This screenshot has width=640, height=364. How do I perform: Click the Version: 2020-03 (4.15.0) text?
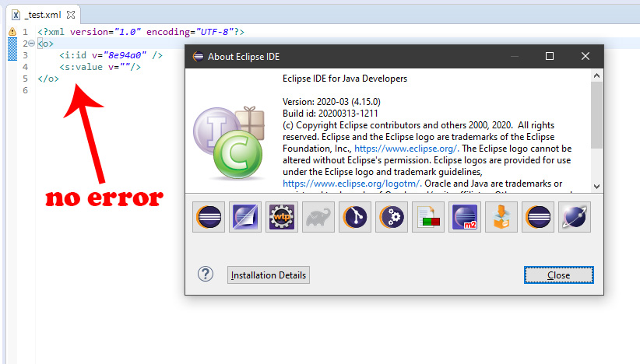coord(332,101)
